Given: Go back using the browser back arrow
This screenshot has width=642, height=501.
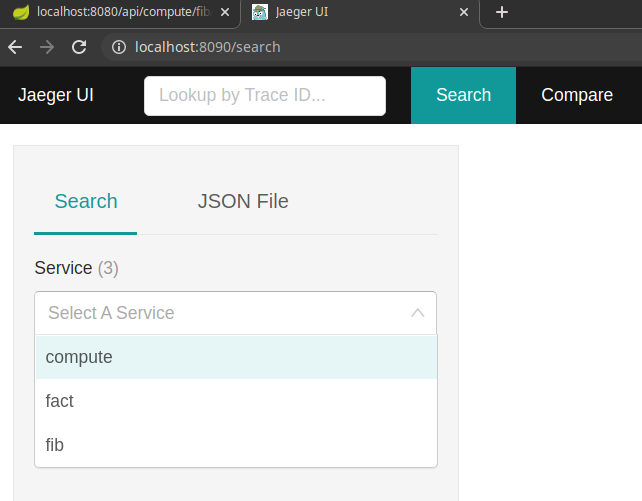Looking at the screenshot, I should pos(15,47).
